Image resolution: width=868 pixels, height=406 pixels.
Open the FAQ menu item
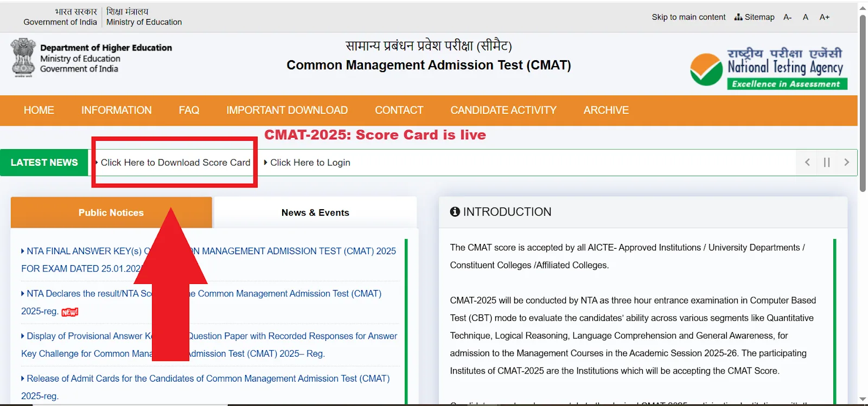[x=189, y=110]
